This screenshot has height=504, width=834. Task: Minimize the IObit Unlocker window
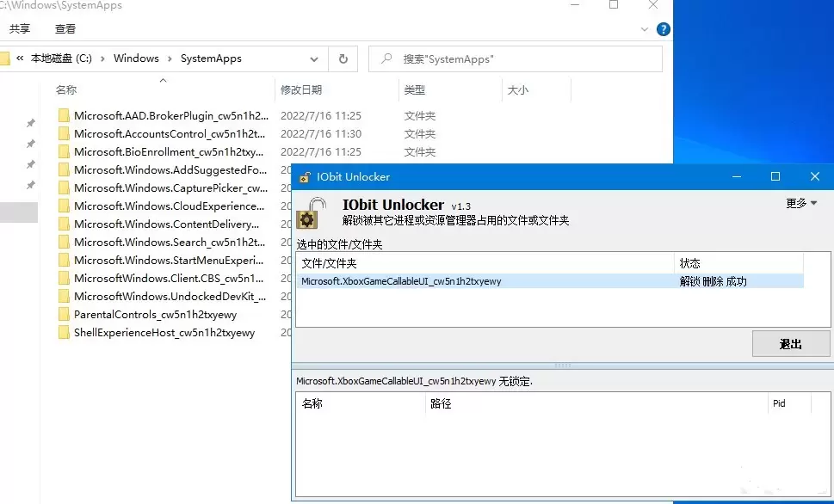coord(737,176)
